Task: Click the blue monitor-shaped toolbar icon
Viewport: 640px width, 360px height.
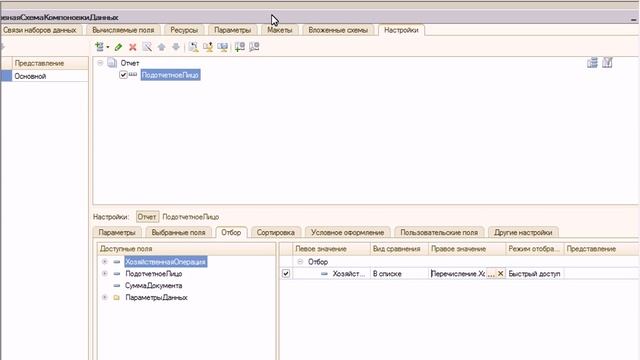Action: tap(222, 47)
